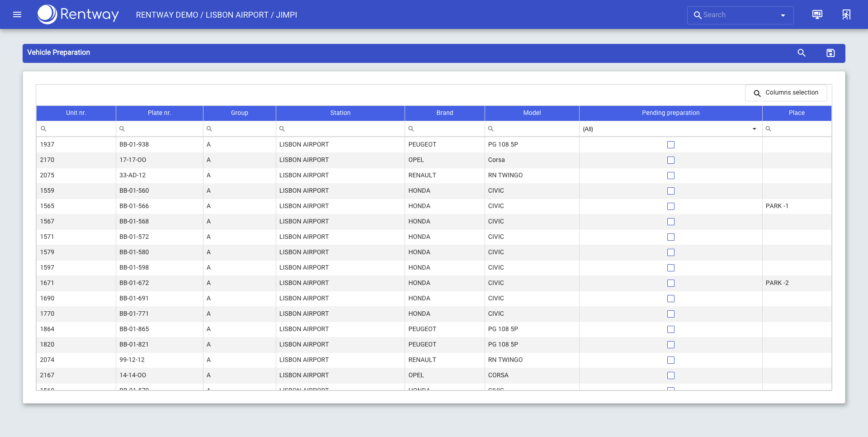Click the logout exit icon
The image size is (868, 437).
(846, 14)
